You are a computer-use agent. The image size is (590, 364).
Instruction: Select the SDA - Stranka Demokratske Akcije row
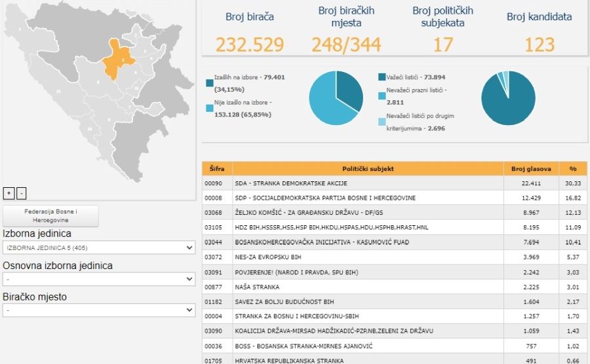[x=368, y=183]
